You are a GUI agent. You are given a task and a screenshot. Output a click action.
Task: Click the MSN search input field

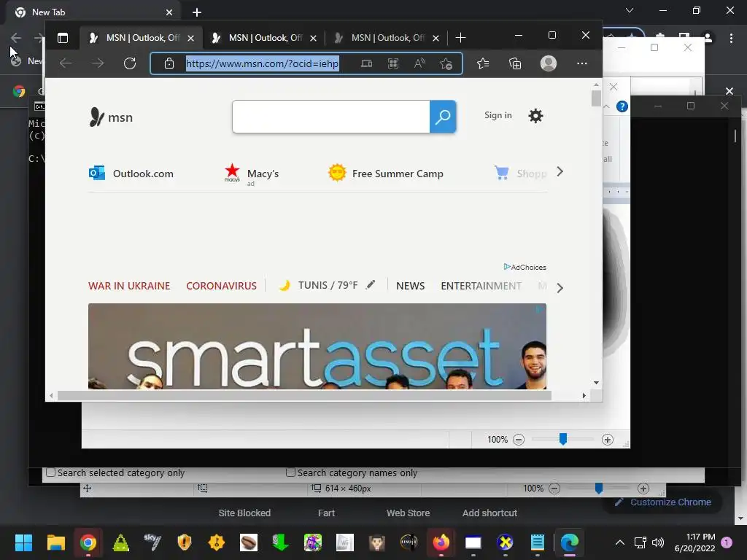point(331,117)
